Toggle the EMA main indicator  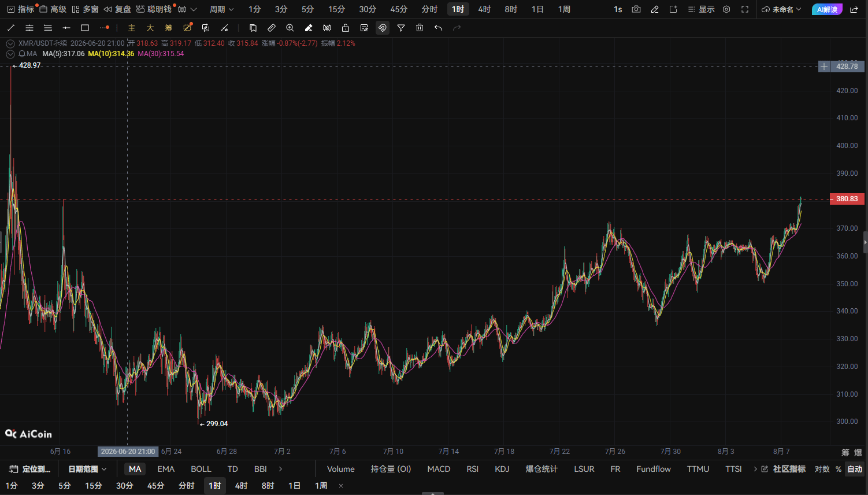point(166,469)
